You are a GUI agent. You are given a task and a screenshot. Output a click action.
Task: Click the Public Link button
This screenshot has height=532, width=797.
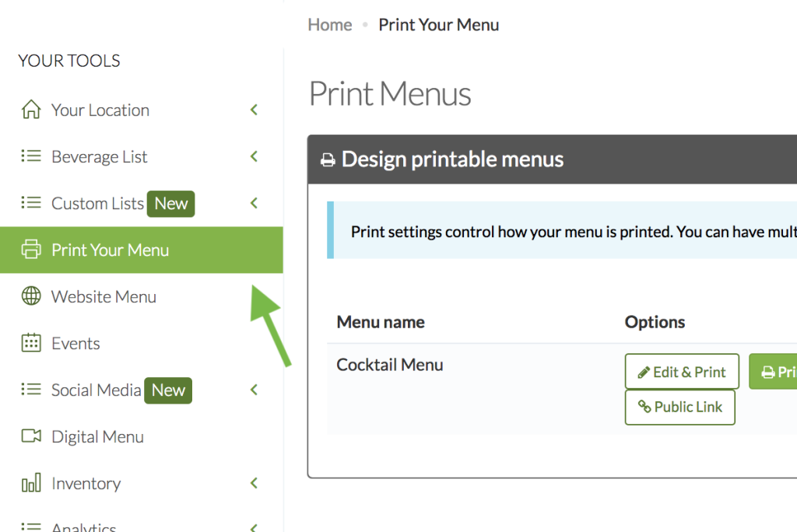pos(679,407)
